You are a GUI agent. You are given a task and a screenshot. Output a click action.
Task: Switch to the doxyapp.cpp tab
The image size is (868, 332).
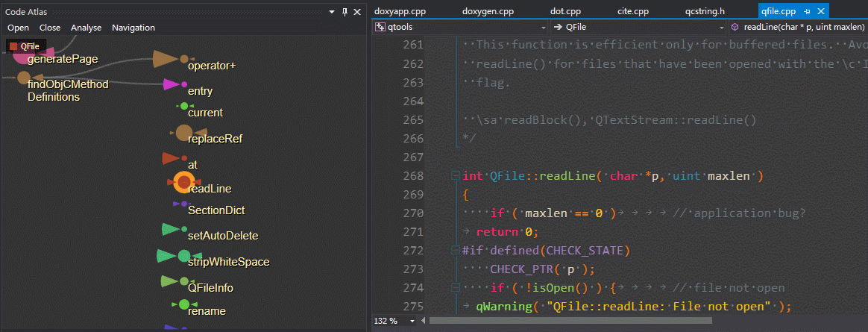pos(400,11)
